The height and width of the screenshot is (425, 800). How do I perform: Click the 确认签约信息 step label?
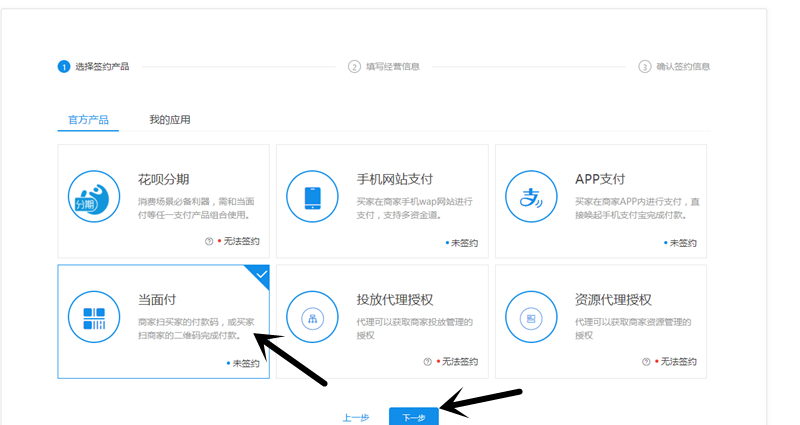[683, 67]
